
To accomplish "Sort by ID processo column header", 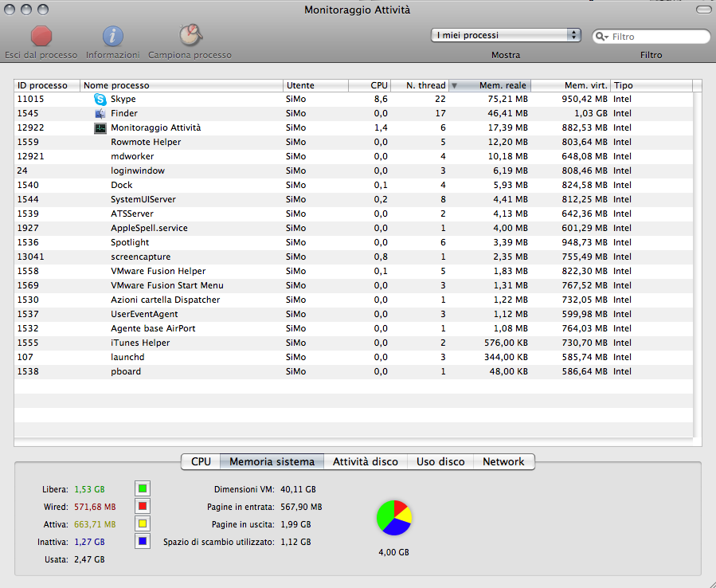I will (x=47, y=85).
